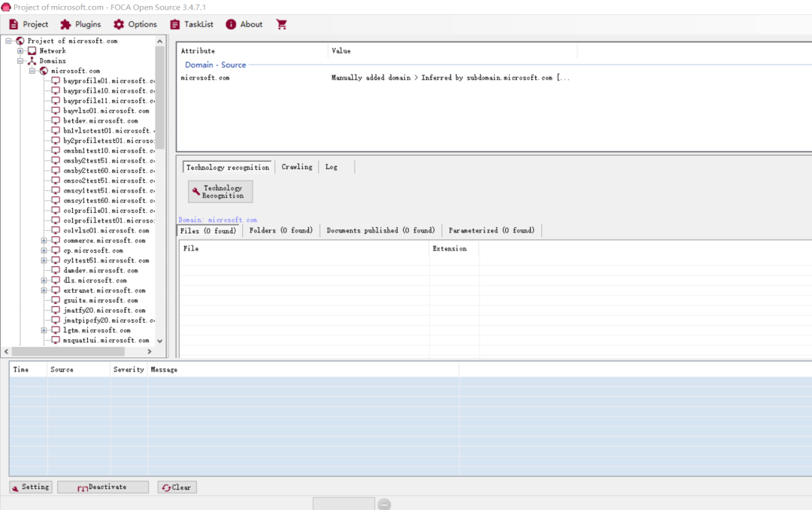Image resolution: width=812 pixels, height=510 pixels.
Task: Click computer icon of damdev.microsoft.com
Action: coord(56,271)
